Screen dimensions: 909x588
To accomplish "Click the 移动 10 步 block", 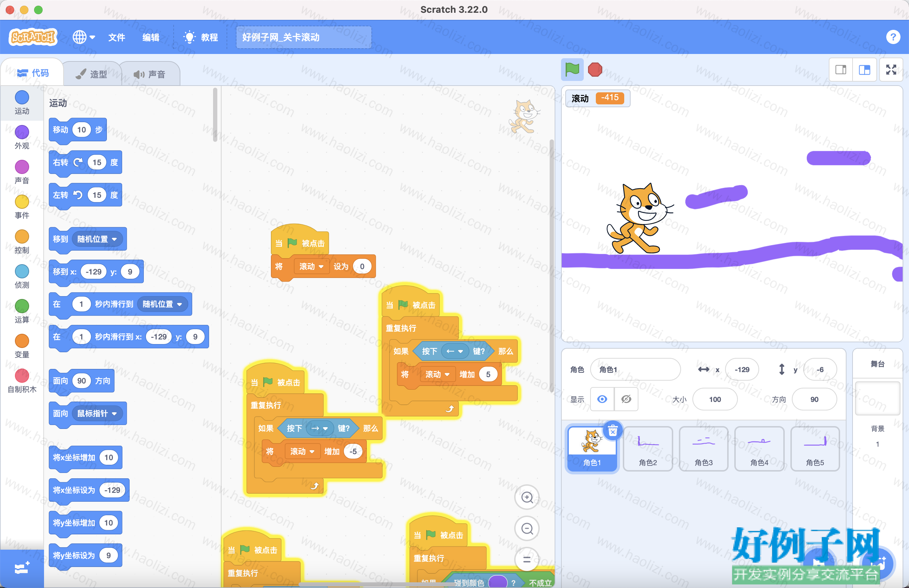I will [77, 130].
